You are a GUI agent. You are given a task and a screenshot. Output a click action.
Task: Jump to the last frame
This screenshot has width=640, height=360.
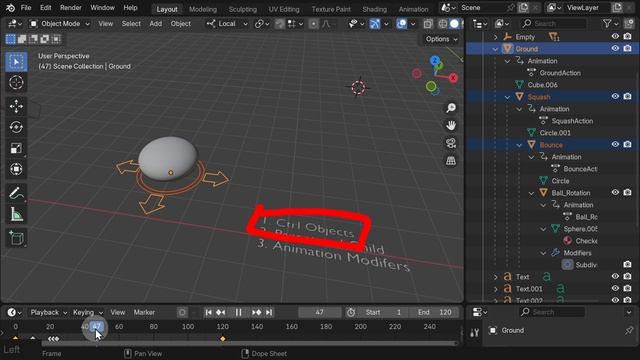(269, 312)
